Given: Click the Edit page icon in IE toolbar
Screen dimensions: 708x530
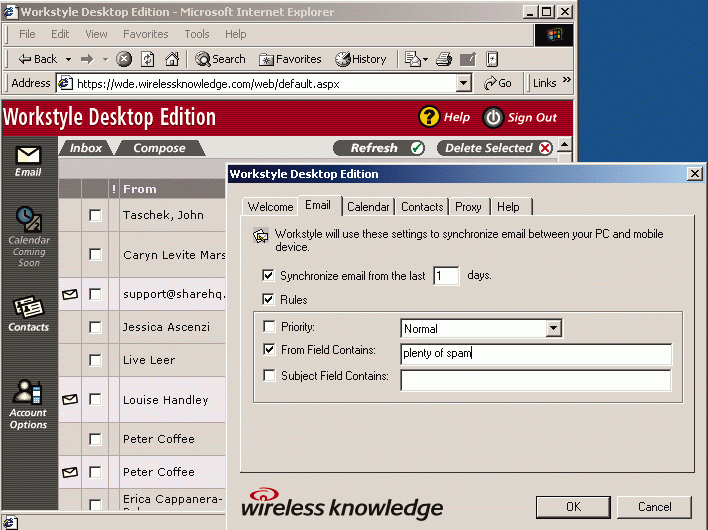Looking at the screenshot, I should point(468,59).
